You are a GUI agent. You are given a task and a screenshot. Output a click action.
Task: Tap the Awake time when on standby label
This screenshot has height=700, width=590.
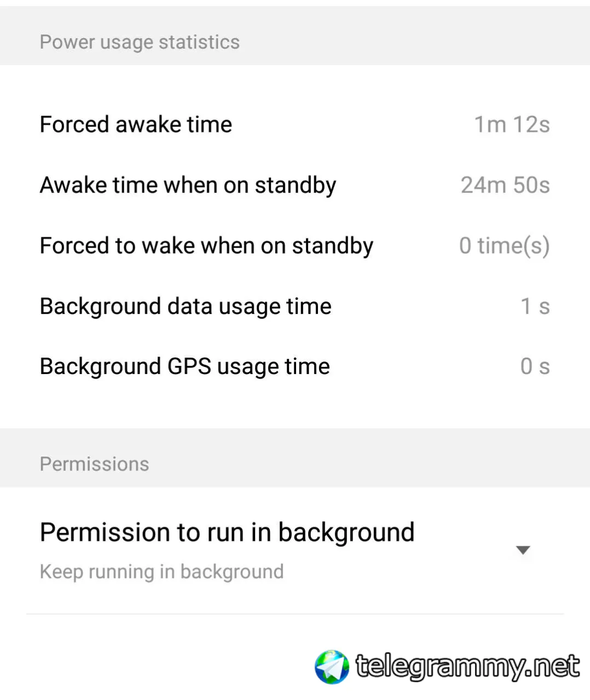tap(188, 185)
